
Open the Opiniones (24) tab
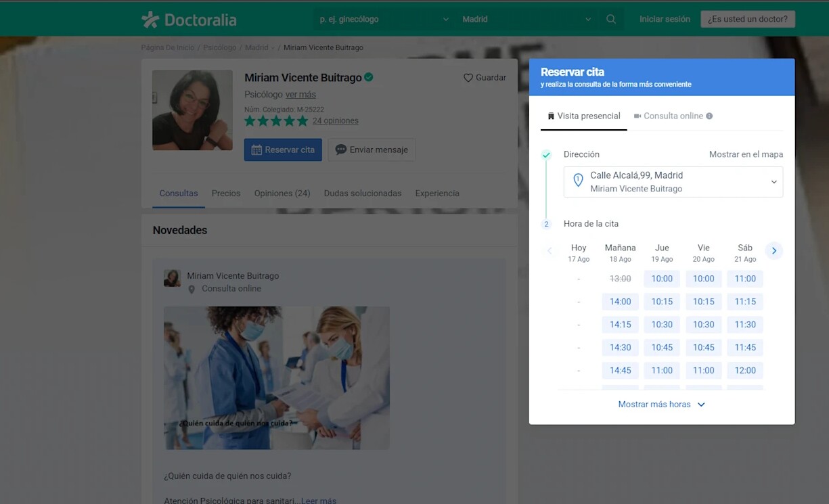coord(282,193)
